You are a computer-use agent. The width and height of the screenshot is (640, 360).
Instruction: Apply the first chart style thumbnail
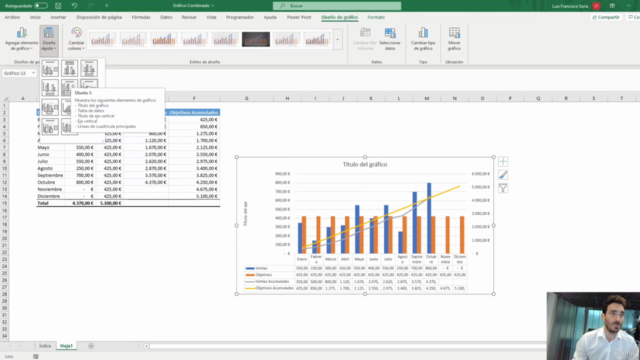(x=102, y=40)
